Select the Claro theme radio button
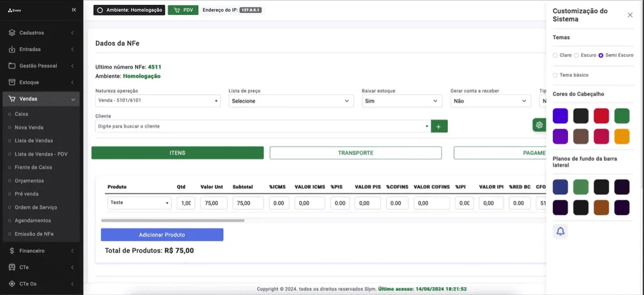This screenshot has height=295, width=644. click(555, 55)
